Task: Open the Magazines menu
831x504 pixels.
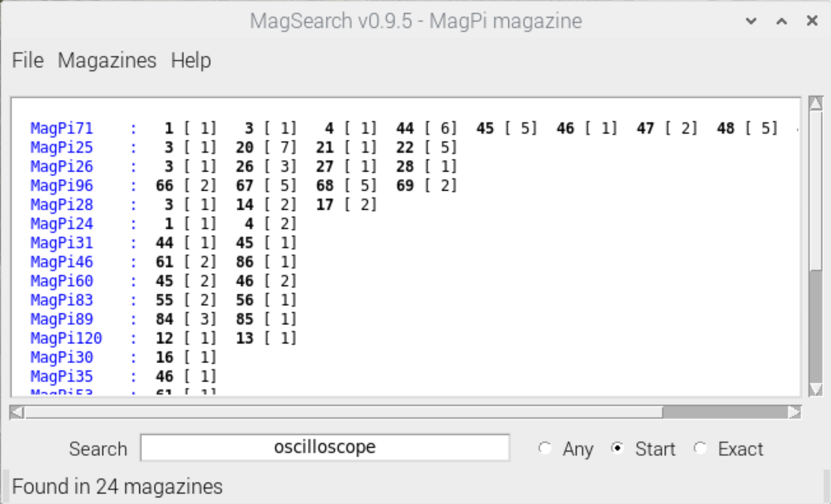Action: [x=107, y=61]
